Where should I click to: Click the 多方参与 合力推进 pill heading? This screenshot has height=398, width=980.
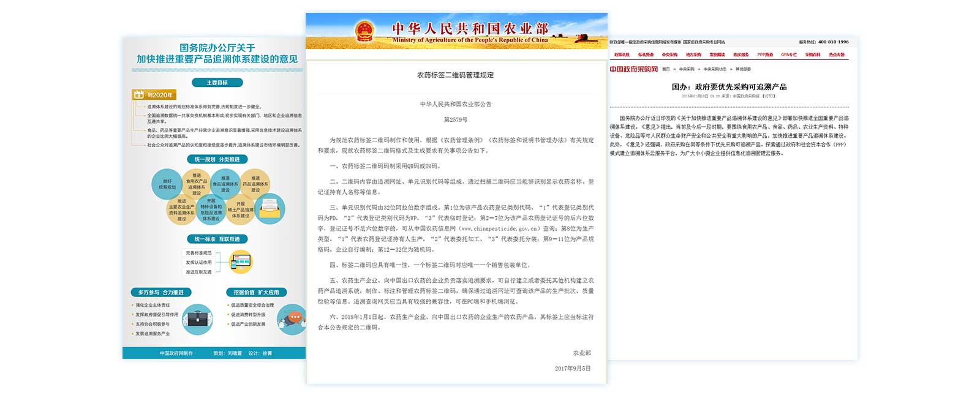click(161, 292)
